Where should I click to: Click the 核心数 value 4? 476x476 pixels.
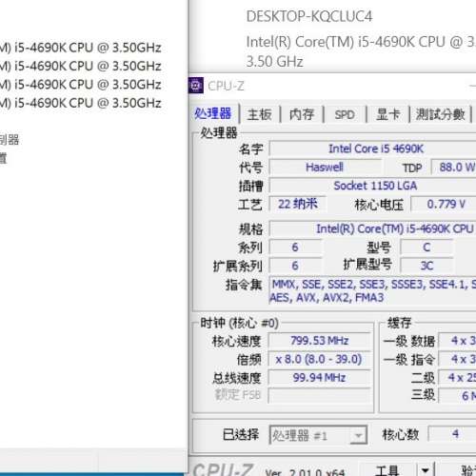452,433
